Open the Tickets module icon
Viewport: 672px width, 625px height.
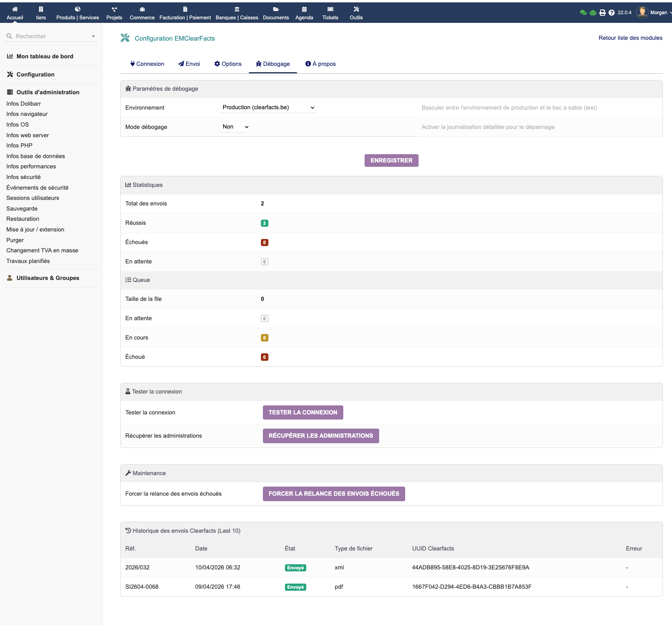click(x=330, y=9)
